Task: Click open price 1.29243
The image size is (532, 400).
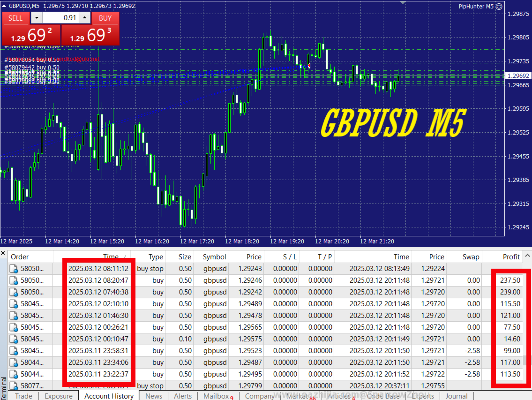Action: [250, 269]
